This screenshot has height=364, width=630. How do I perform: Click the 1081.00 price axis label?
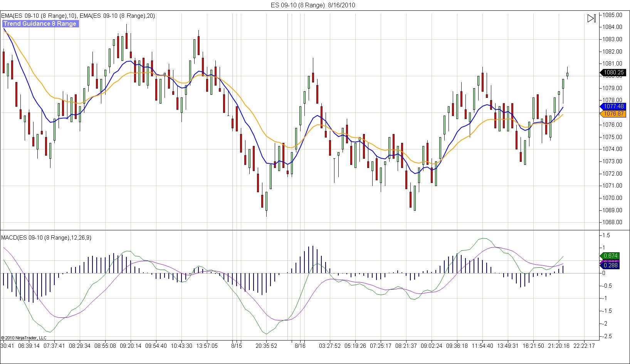tap(613, 64)
